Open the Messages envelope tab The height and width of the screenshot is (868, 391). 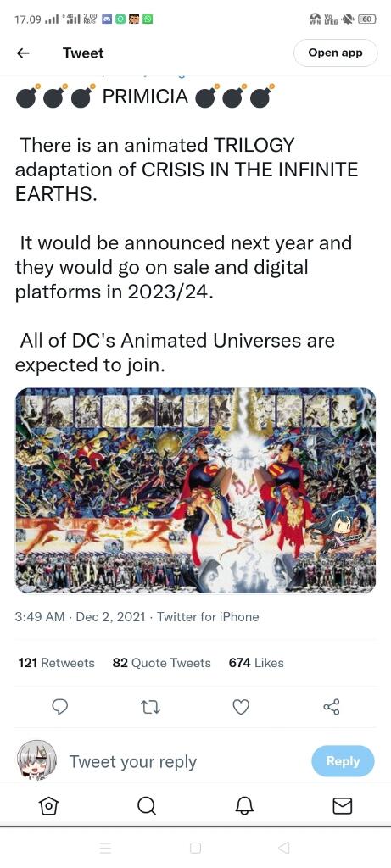343,806
